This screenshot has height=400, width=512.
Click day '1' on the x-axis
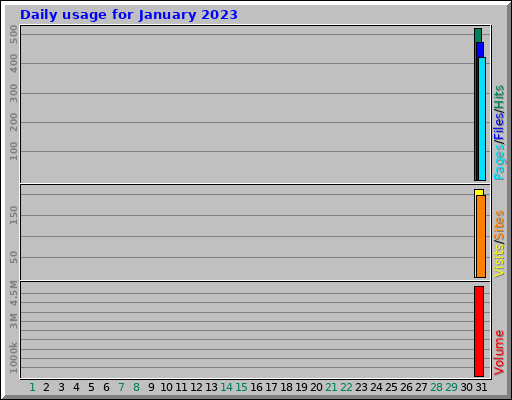coord(32,387)
